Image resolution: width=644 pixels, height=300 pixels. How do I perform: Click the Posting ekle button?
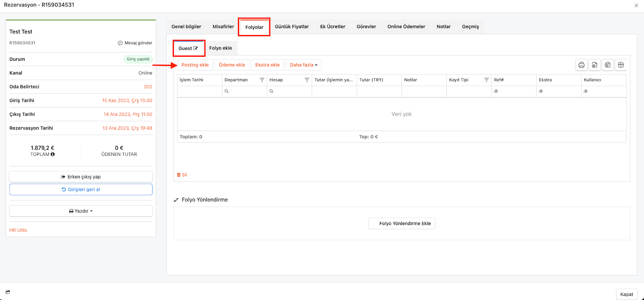(x=195, y=65)
